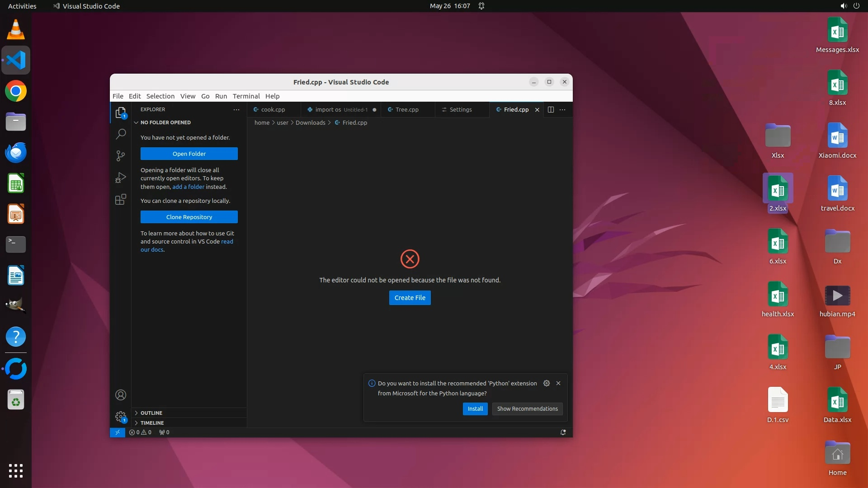Open Run and Debug view
This screenshot has width=868, height=488.
point(121,178)
